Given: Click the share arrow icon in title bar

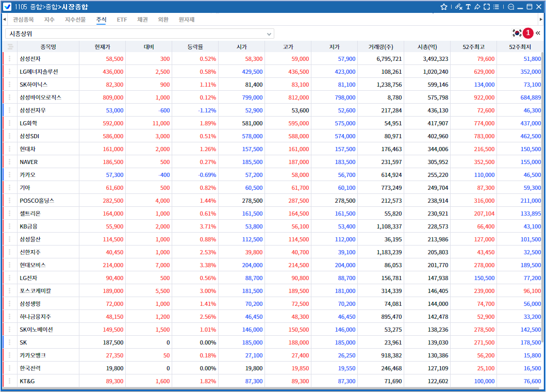Looking at the screenshot, I should 477,7.
